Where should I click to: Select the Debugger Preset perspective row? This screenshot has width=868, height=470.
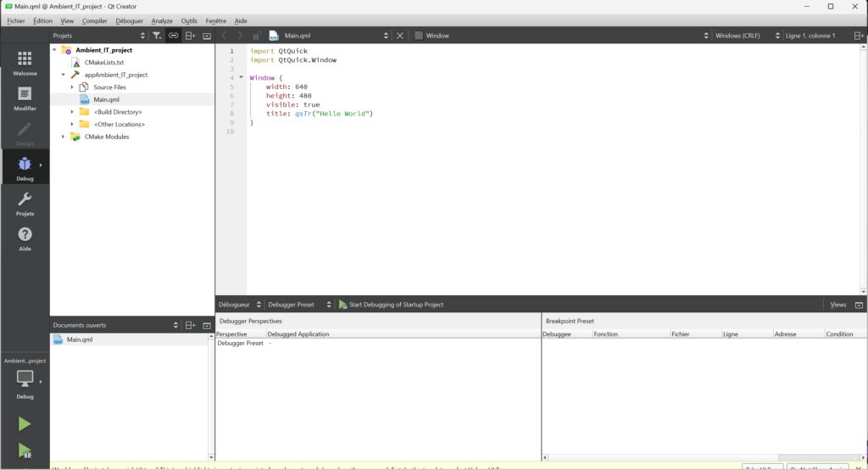coord(377,343)
